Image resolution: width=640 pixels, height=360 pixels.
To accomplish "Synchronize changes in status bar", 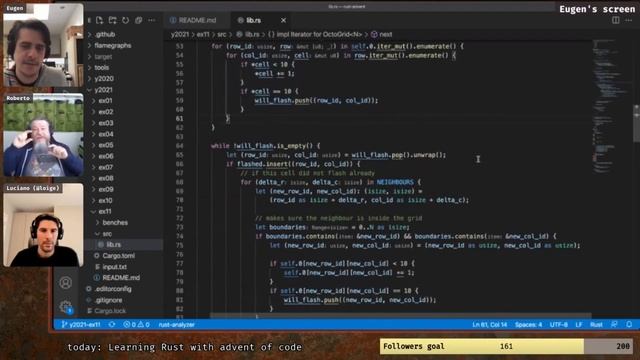I will [x=112, y=324].
